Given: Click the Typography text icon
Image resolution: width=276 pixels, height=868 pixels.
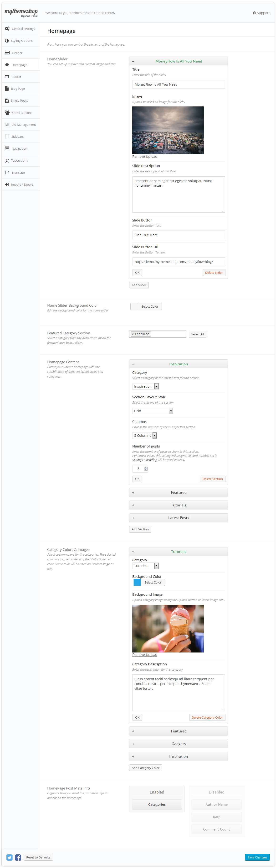Looking at the screenshot, I should tap(7, 160).
